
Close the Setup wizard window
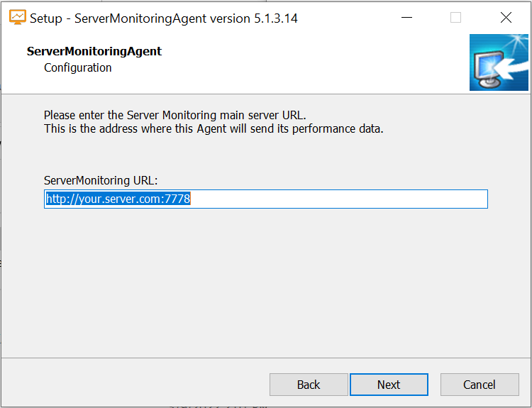pos(506,18)
